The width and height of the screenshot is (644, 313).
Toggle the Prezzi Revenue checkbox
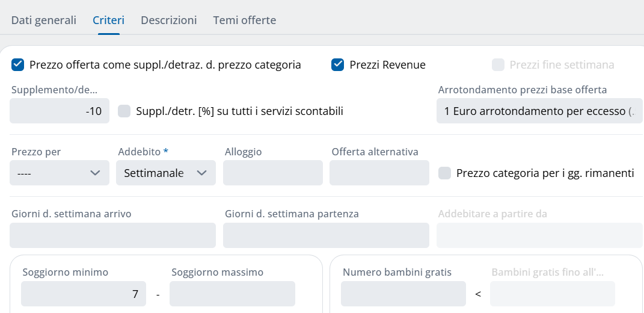(337, 64)
